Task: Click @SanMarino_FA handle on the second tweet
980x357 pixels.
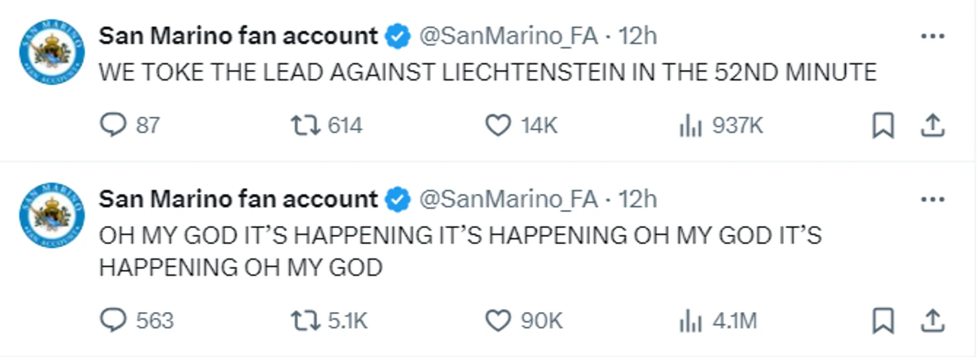Action: pos(508,199)
